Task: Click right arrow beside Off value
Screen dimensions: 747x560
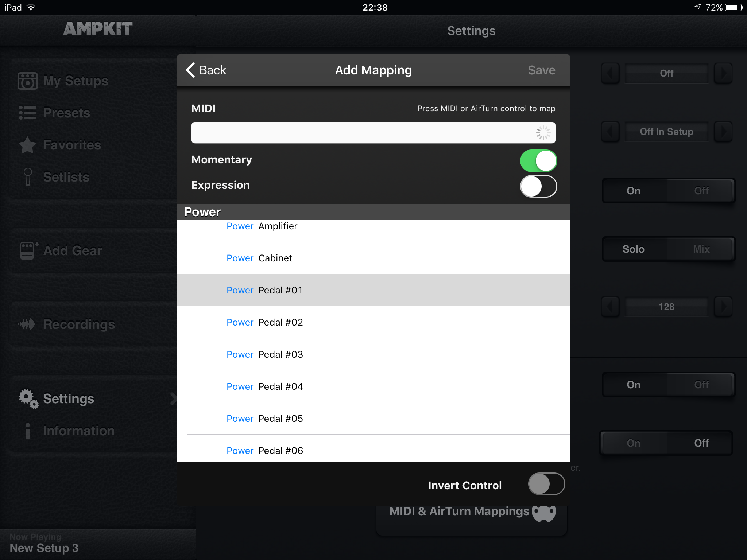Action: coord(723,73)
